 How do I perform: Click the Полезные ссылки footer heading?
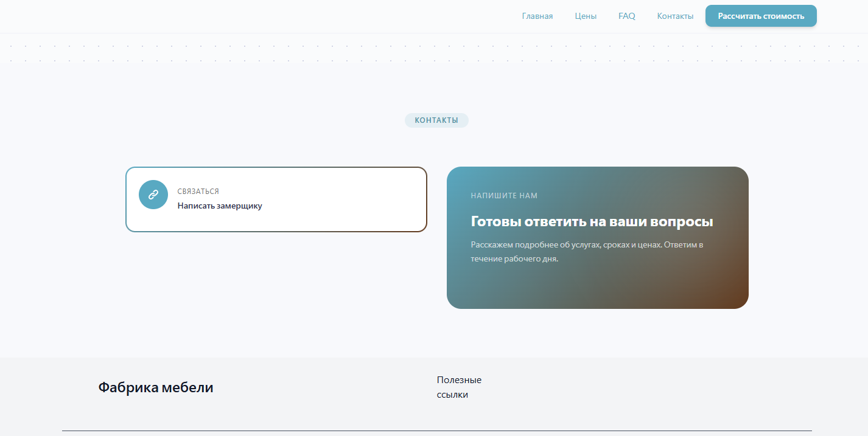pyautogui.click(x=459, y=387)
